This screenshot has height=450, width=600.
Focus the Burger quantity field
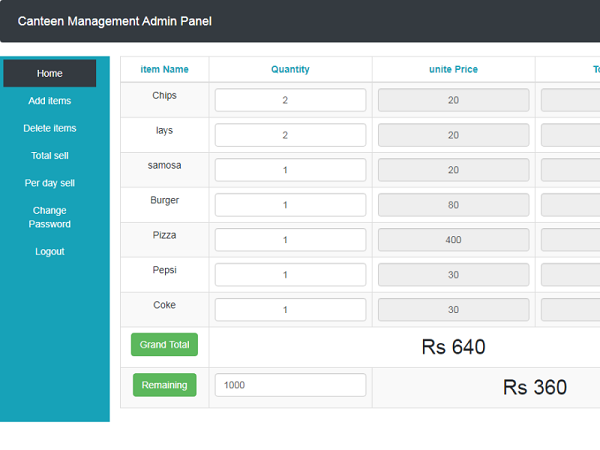pyautogui.click(x=290, y=205)
